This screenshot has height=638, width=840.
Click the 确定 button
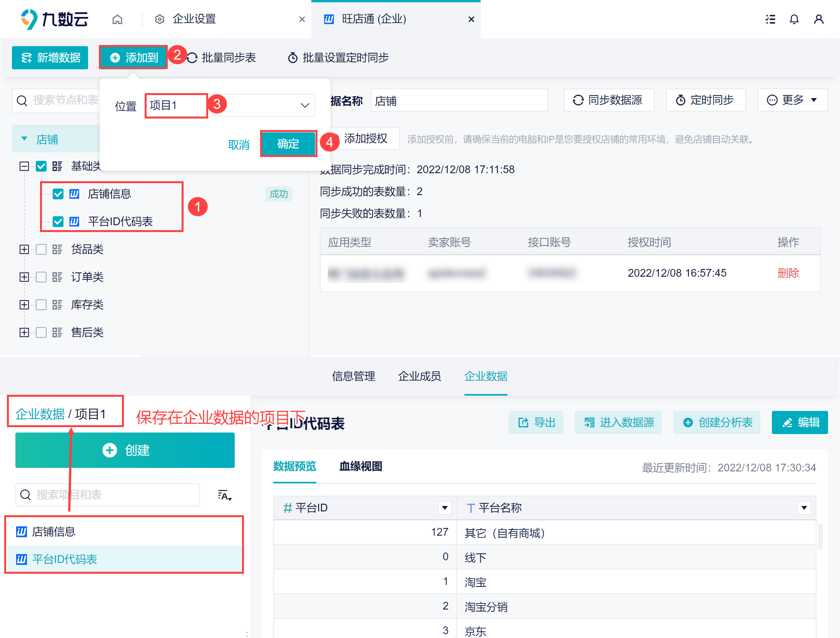[x=288, y=144]
